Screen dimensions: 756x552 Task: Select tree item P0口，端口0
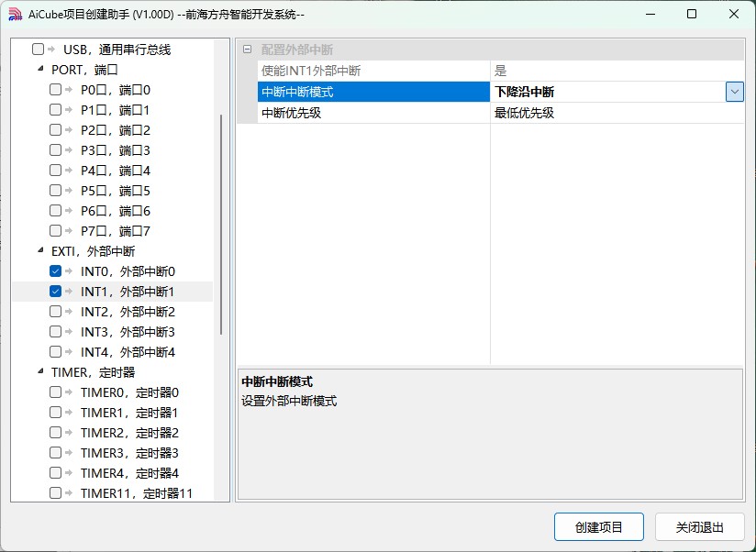[x=116, y=90]
